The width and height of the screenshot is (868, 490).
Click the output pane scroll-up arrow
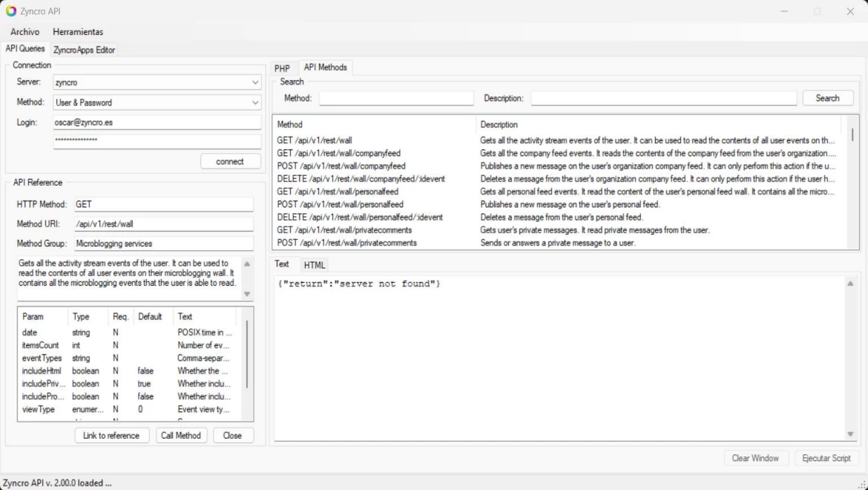point(850,284)
